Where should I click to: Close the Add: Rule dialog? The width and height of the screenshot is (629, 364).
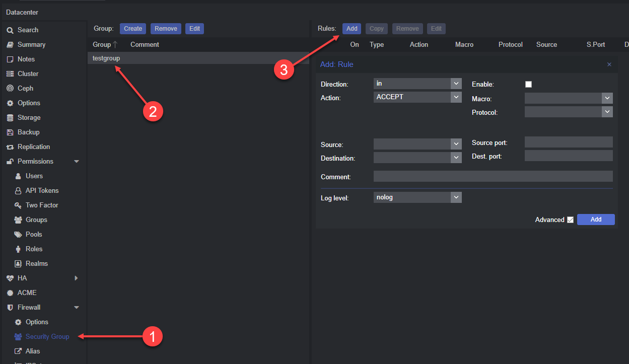(x=609, y=64)
